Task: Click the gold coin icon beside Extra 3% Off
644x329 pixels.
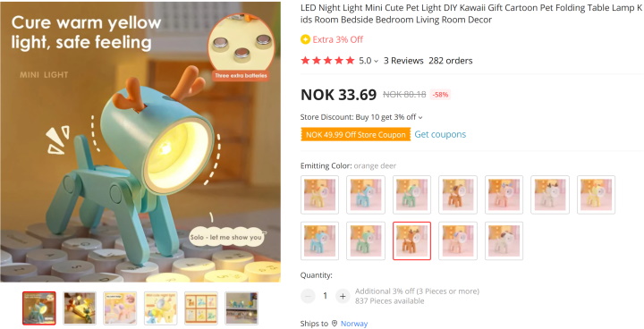Action: (x=305, y=39)
